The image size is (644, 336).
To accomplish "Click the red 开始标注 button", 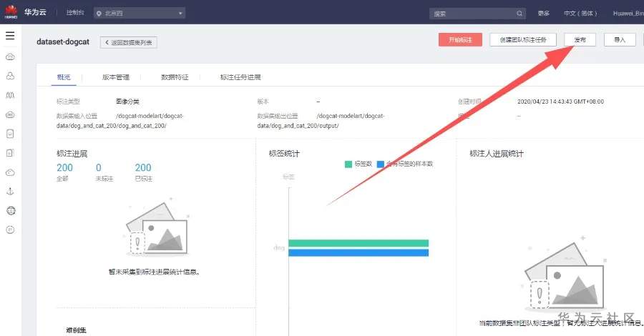I will click(x=460, y=40).
